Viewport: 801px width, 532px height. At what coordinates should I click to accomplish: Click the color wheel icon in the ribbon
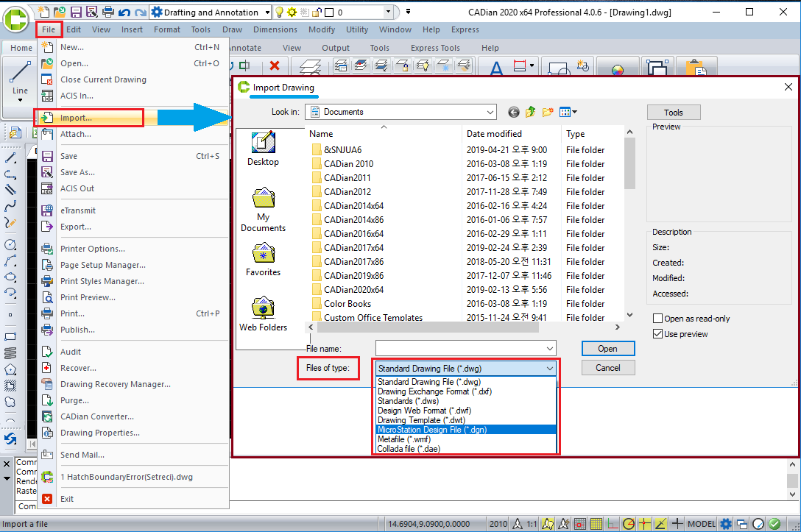coord(618,69)
